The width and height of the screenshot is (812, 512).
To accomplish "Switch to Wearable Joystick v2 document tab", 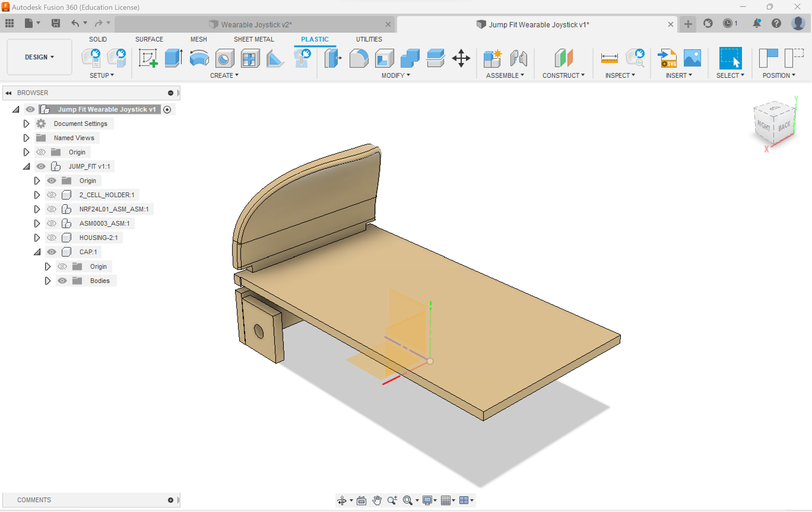I will click(x=256, y=25).
